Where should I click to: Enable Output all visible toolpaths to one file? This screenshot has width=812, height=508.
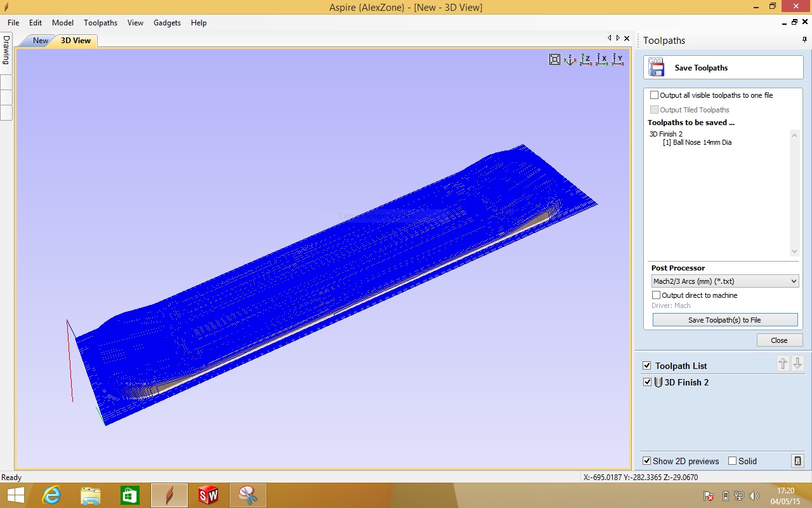tap(655, 95)
